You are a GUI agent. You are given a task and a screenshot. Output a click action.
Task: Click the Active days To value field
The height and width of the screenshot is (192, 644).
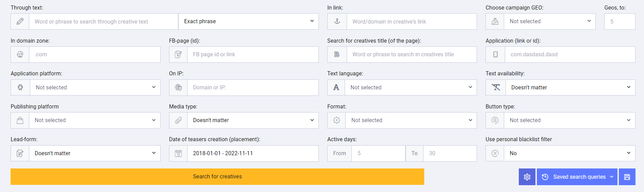point(450,153)
